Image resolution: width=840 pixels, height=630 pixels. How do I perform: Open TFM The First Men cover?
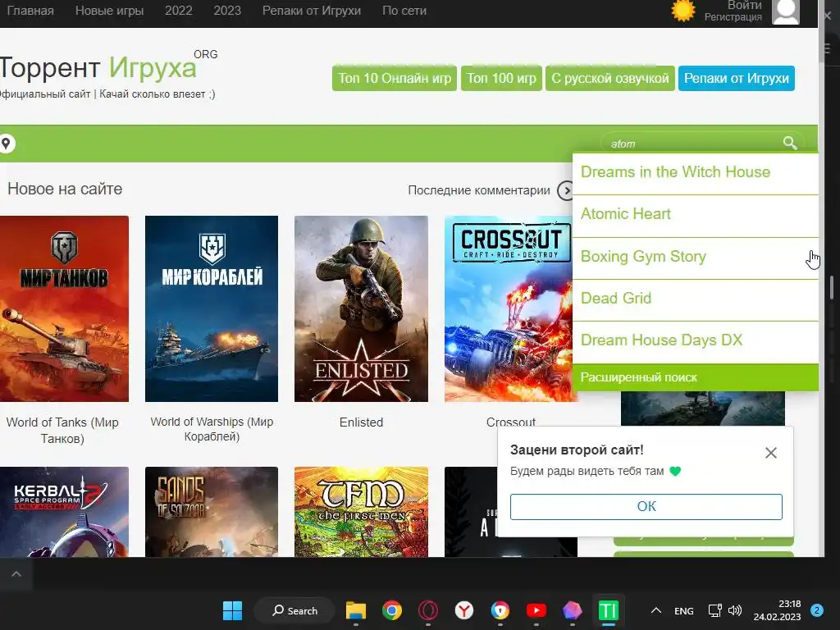coord(361,512)
